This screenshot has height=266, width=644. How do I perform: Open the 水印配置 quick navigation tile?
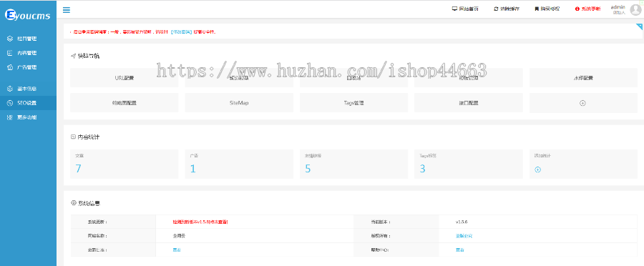pyautogui.click(x=583, y=78)
